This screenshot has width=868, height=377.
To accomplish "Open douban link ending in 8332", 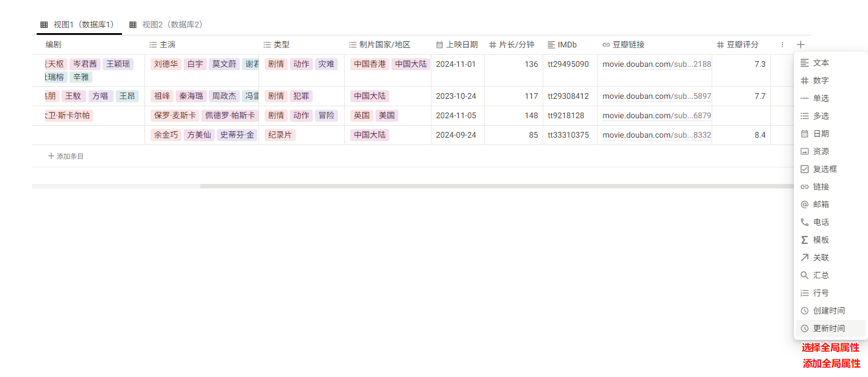I will click(x=657, y=135).
